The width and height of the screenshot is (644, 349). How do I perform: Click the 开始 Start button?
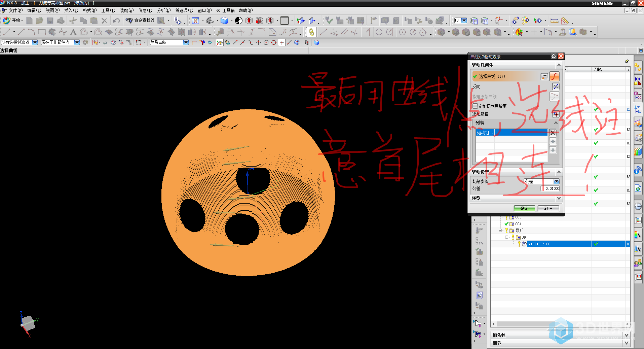[13, 21]
